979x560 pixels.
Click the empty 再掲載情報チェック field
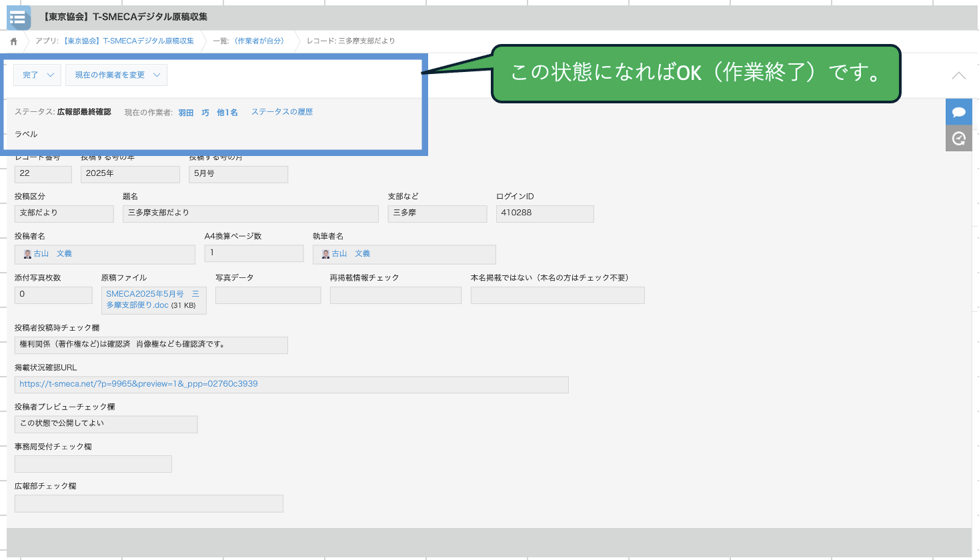point(395,295)
